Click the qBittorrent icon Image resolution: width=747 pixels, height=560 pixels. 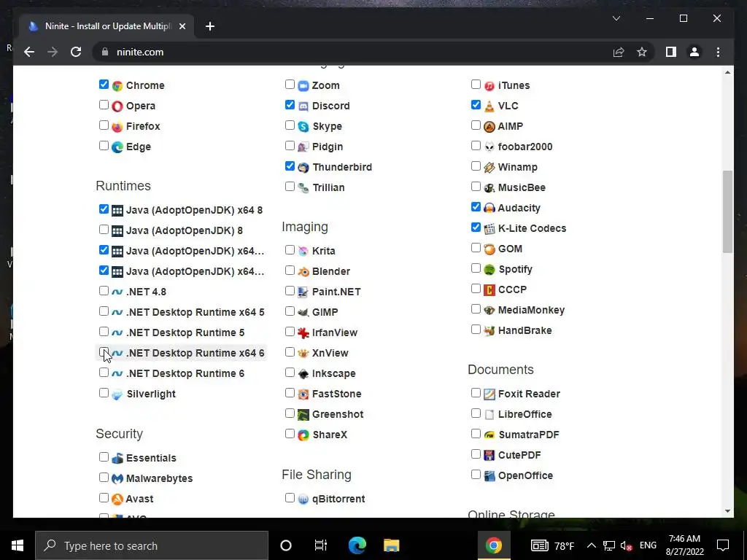pos(303,499)
